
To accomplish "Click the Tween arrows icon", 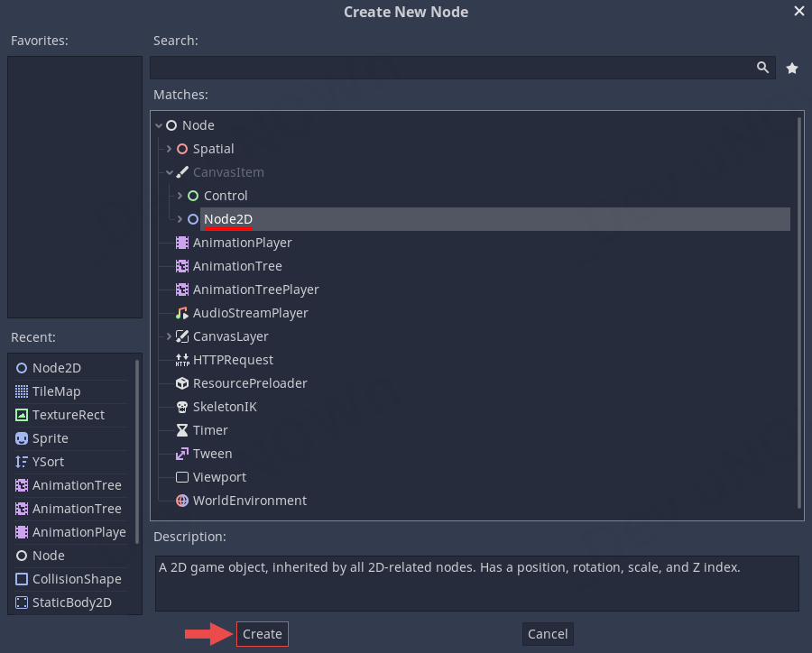I will point(182,454).
